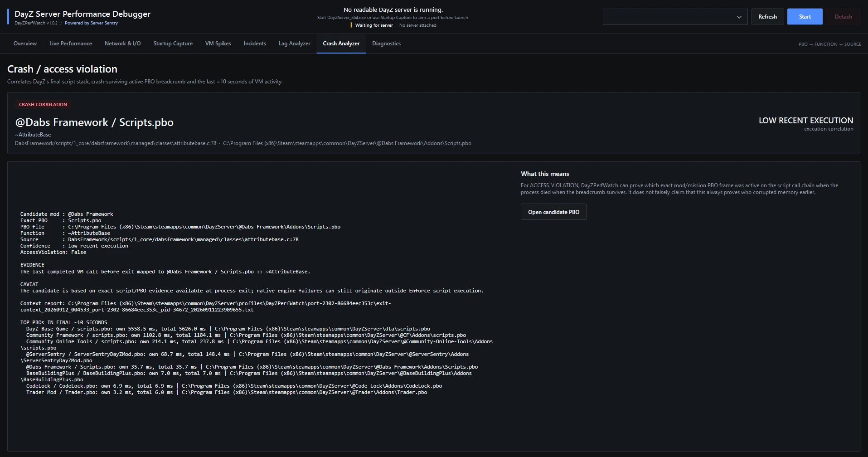868x457 pixels.
Task: Go to the Network & I/O tab
Action: tap(122, 44)
